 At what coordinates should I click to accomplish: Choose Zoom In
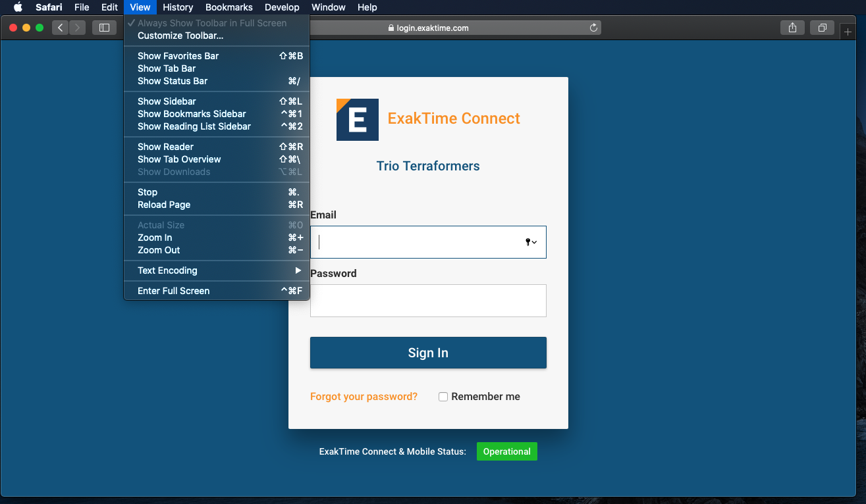click(217, 238)
